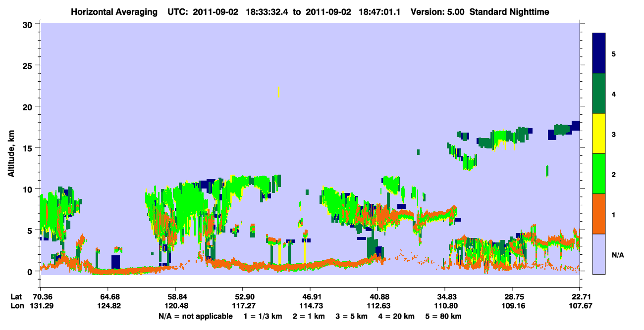Click legend text '5 = 80 km'
Viewport: 644px width, 330px height.
coord(443,316)
